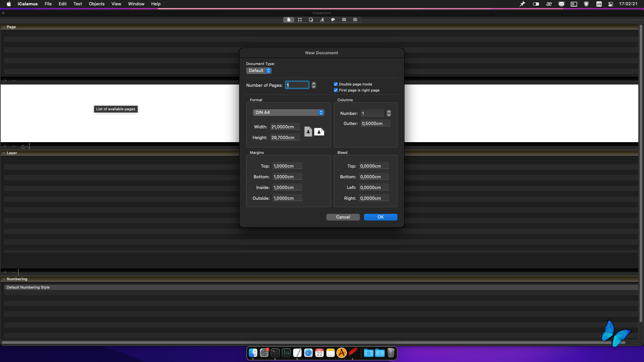Click OK to create the document

(x=381, y=217)
